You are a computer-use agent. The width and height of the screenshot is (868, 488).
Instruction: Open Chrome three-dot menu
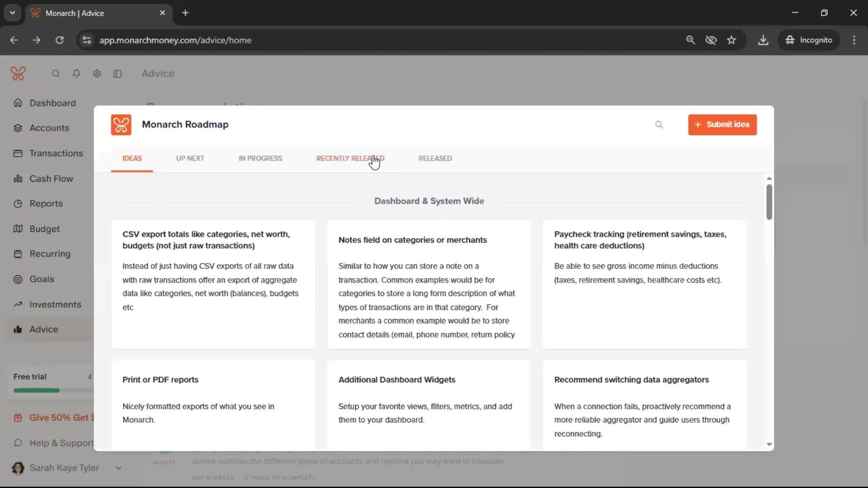pyautogui.click(x=854, y=40)
